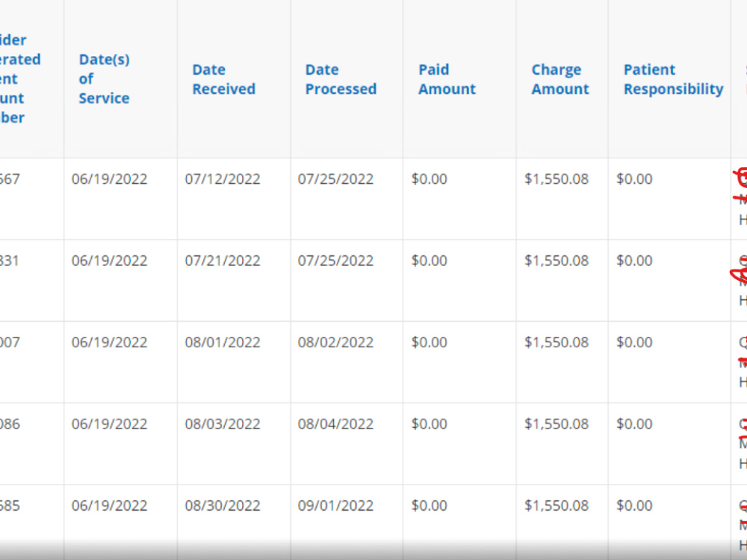Click paid amount $0.00 in row received 07/12/2022
The height and width of the screenshot is (560, 747).
pyautogui.click(x=429, y=179)
